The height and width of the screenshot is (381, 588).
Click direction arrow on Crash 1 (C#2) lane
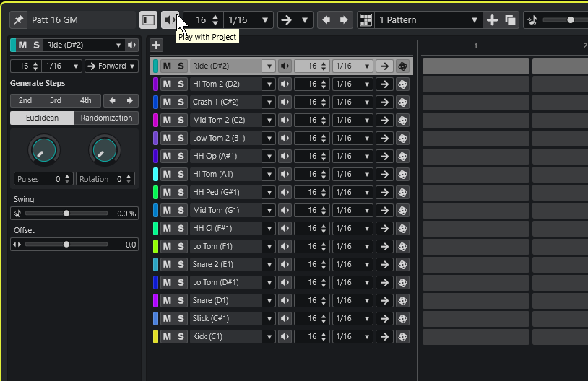pos(384,102)
